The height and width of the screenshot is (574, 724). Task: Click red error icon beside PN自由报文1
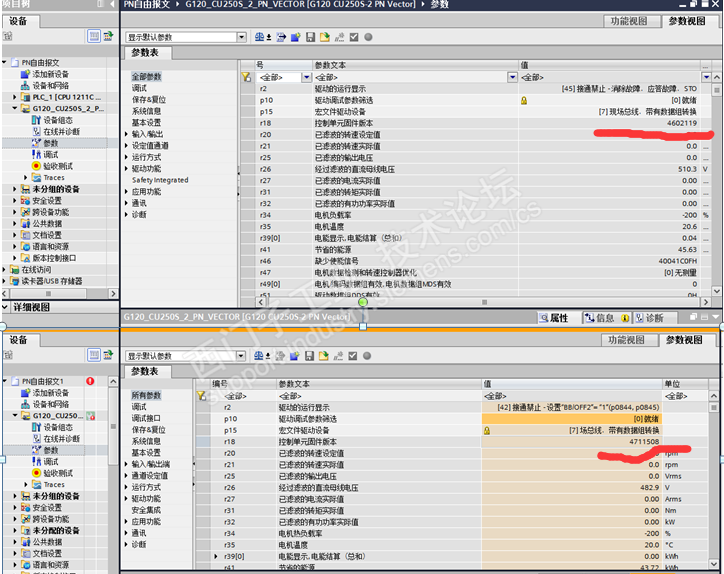click(90, 381)
